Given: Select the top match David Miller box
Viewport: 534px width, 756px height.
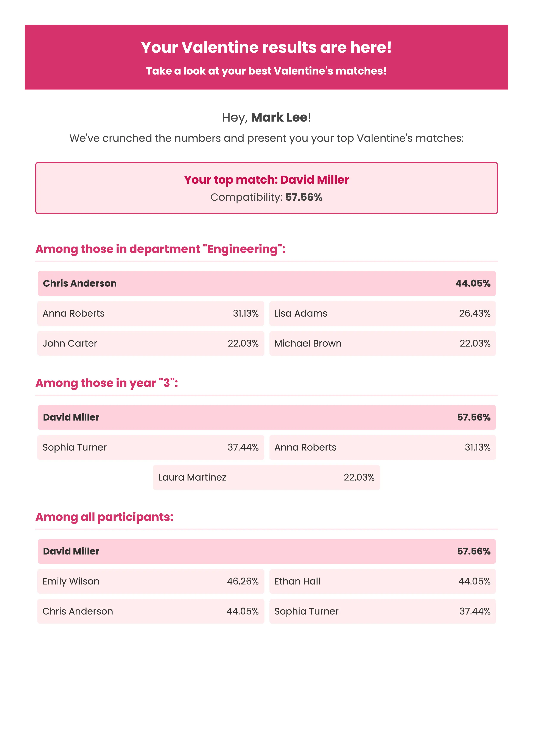Looking at the screenshot, I should [x=266, y=188].
